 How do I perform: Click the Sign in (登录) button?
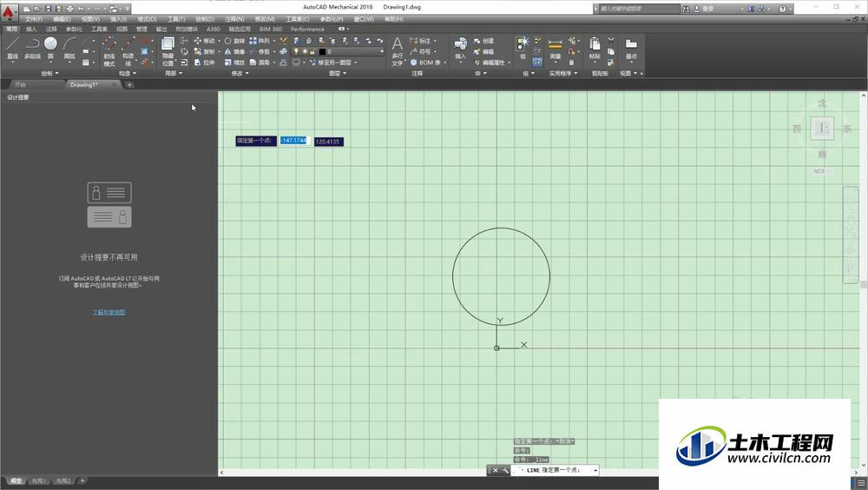(x=704, y=9)
